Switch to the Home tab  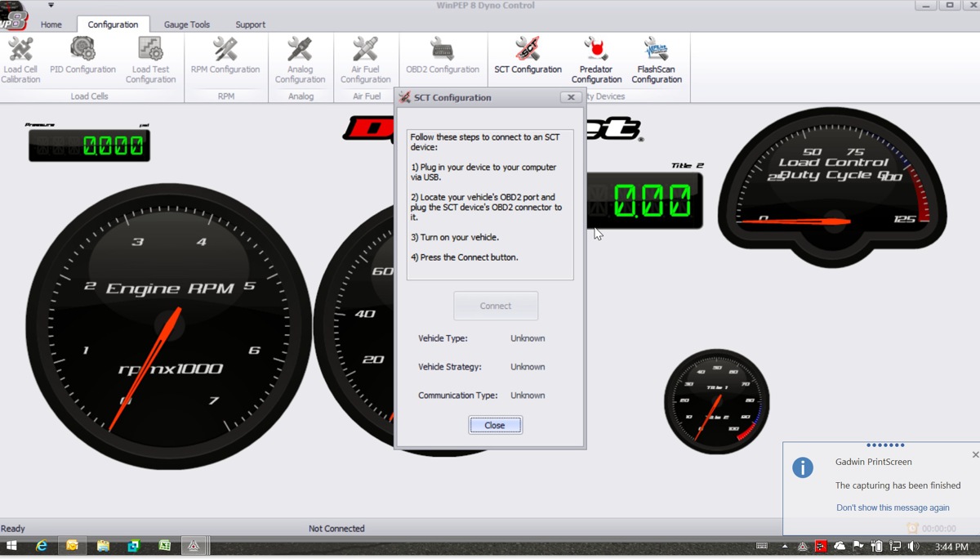coord(51,25)
